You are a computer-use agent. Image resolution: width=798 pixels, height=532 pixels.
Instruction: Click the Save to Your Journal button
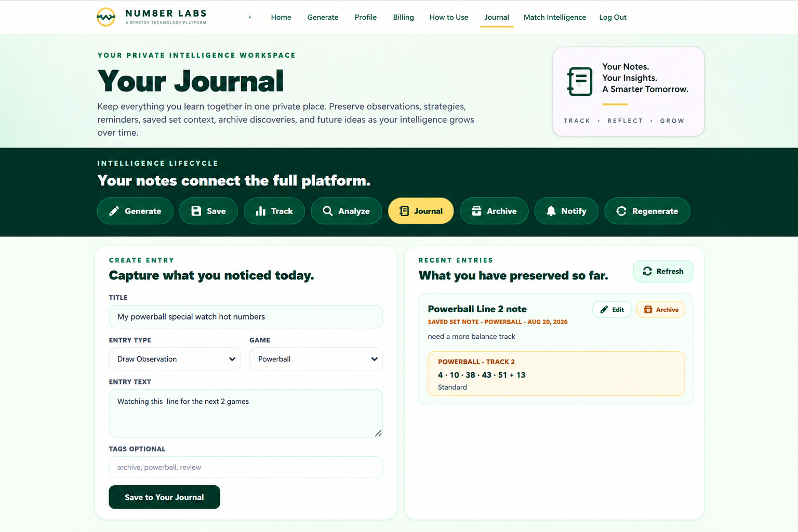[x=164, y=497]
